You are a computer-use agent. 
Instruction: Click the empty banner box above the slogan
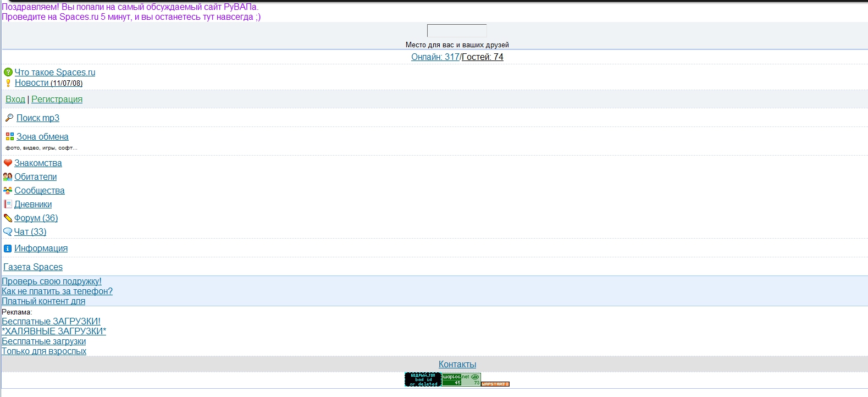click(x=457, y=31)
